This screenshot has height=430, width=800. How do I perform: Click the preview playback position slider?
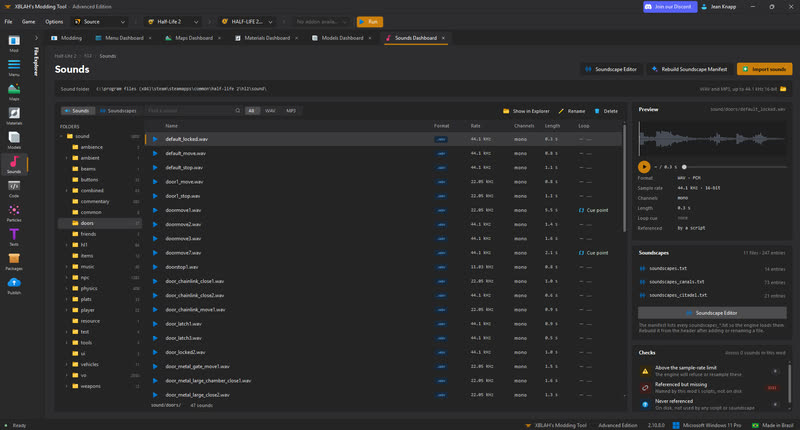[x=735, y=167]
